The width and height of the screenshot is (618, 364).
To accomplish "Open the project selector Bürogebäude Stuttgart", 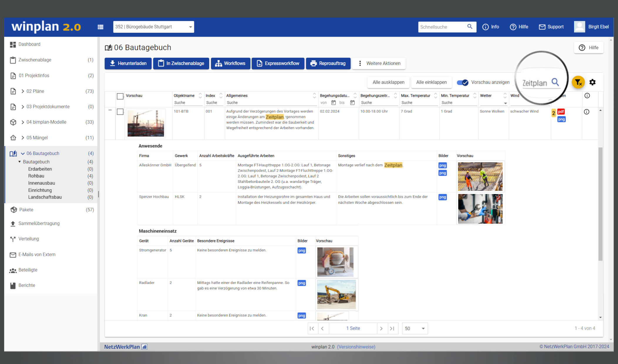I will (x=154, y=27).
